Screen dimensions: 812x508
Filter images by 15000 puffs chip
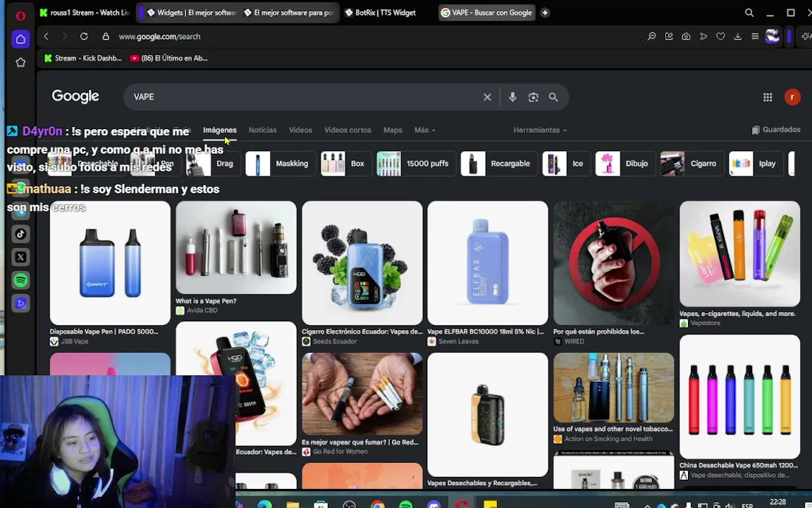416,163
